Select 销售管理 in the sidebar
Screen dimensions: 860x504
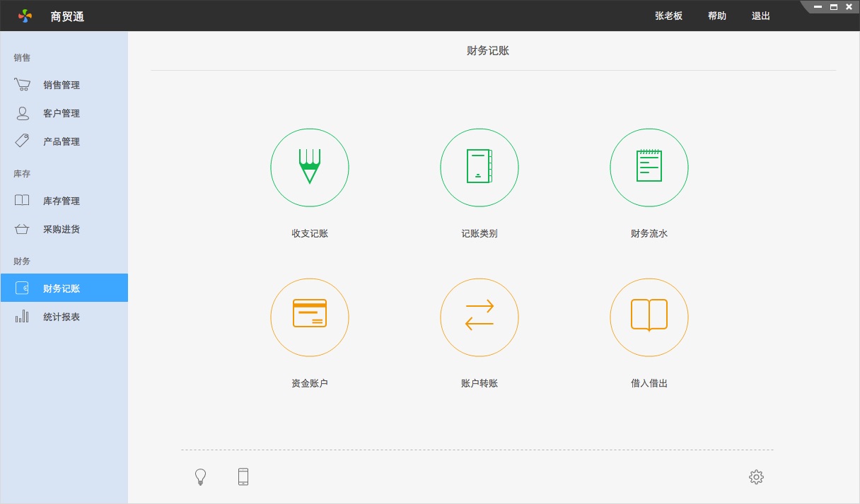coord(62,85)
